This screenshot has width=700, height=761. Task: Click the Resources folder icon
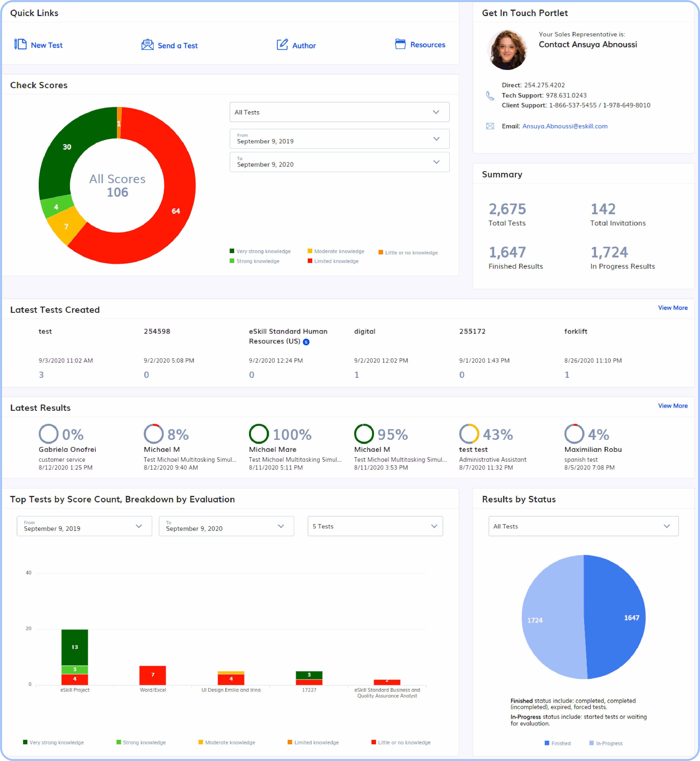coord(400,44)
